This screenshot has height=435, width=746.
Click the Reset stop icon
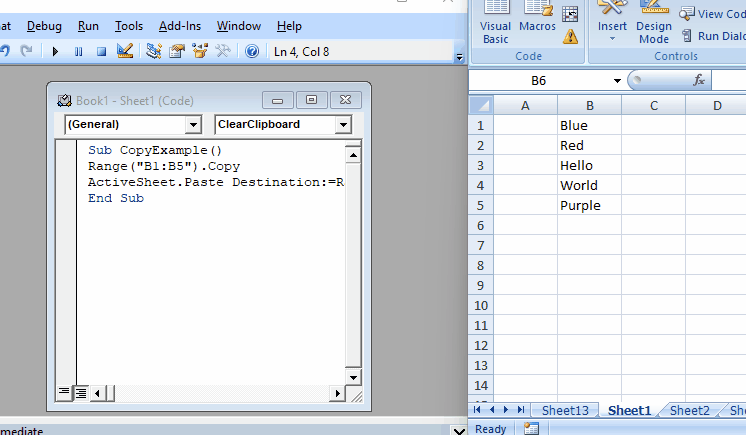click(101, 51)
